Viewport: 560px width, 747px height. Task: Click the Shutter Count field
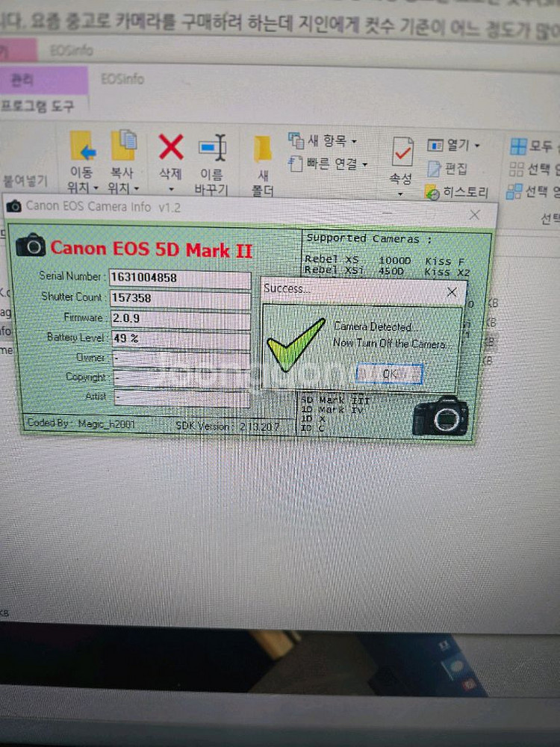click(x=179, y=297)
